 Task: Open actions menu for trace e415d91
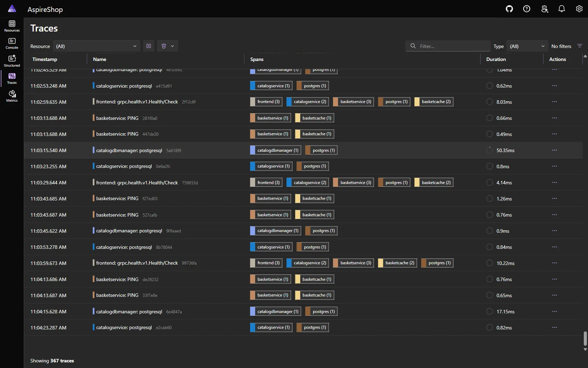554,86
